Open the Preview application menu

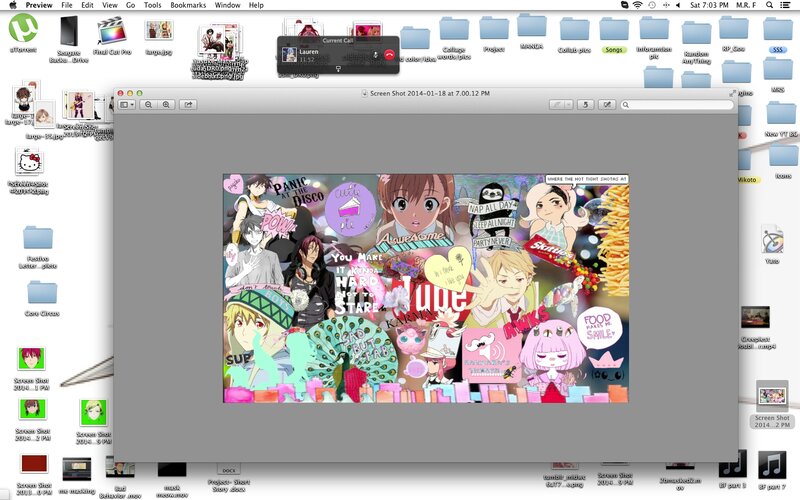point(39,5)
